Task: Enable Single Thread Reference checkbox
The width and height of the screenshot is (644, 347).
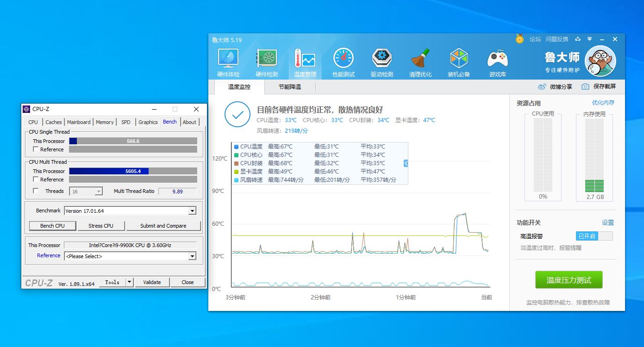Action: pyautogui.click(x=36, y=149)
